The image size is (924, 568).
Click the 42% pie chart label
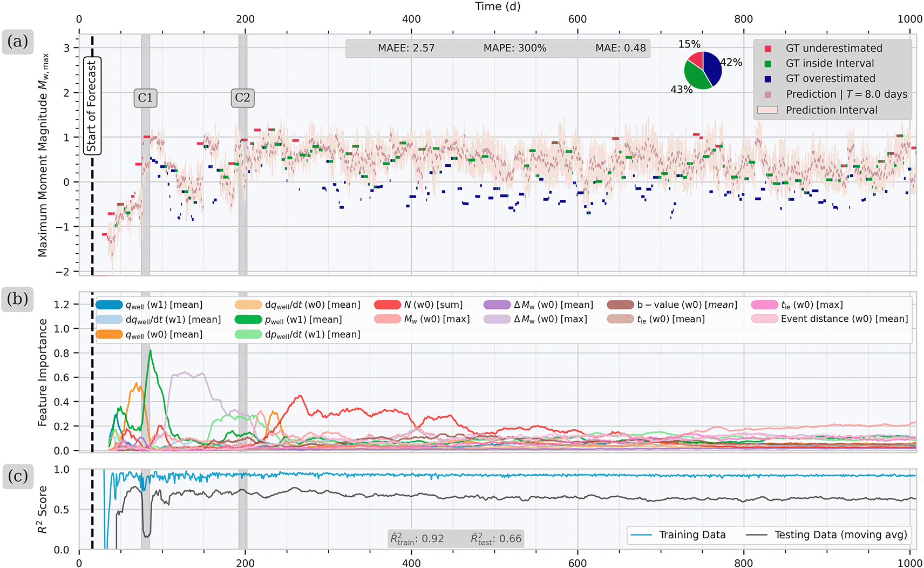[x=731, y=62]
